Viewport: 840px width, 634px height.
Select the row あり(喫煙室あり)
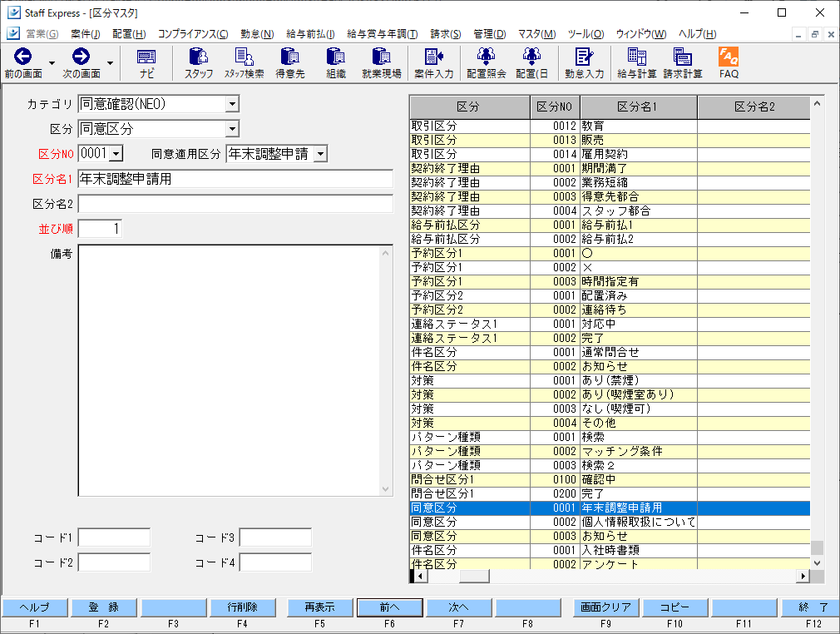tap(610, 394)
